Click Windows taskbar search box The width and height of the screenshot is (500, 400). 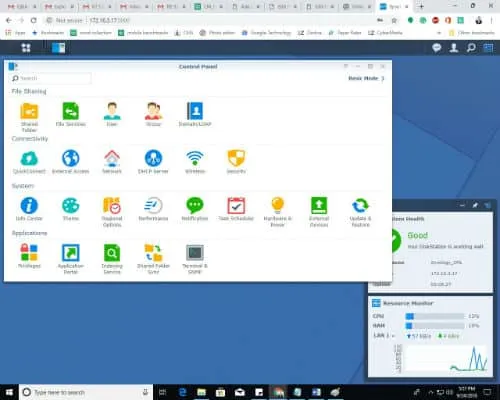[x=86, y=392]
